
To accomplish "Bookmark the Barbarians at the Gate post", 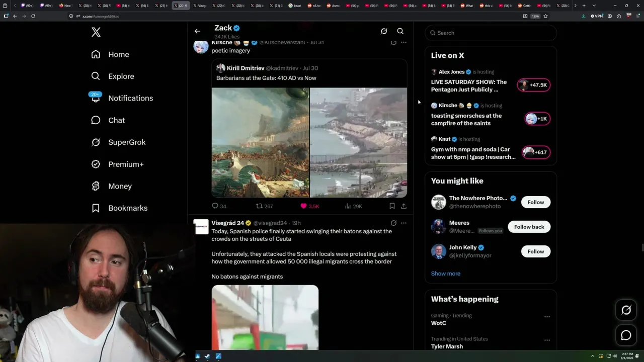I will 392,206.
